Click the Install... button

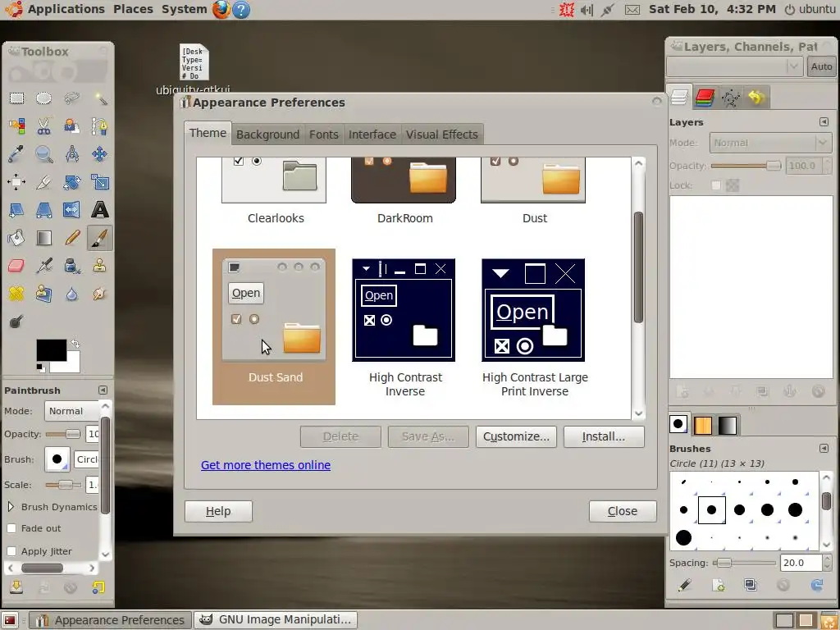pyautogui.click(x=604, y=436)
